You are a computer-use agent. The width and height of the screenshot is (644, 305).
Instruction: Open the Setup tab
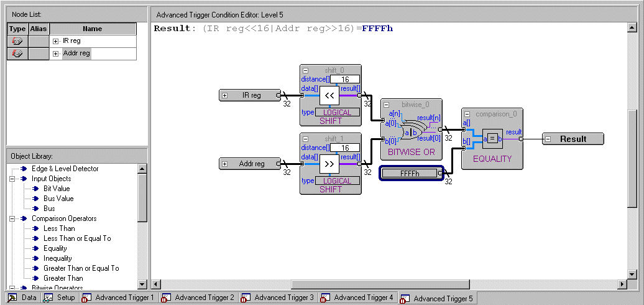tap(60, 298)
